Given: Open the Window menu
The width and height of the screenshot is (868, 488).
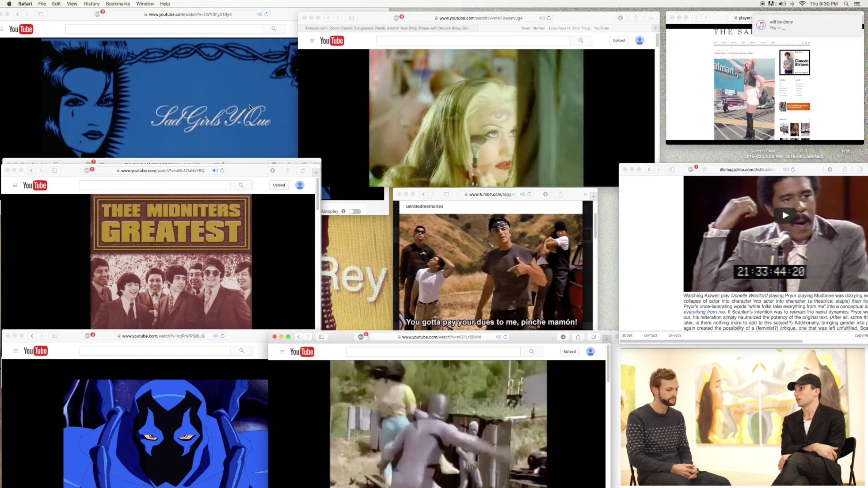Looking at the screenshot, I should pos(145,4).
